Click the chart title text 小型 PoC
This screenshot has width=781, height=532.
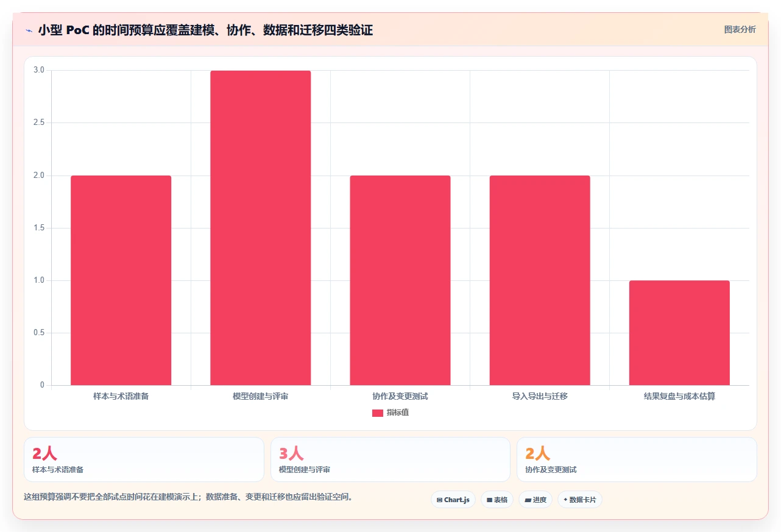[x=63, y=30]
